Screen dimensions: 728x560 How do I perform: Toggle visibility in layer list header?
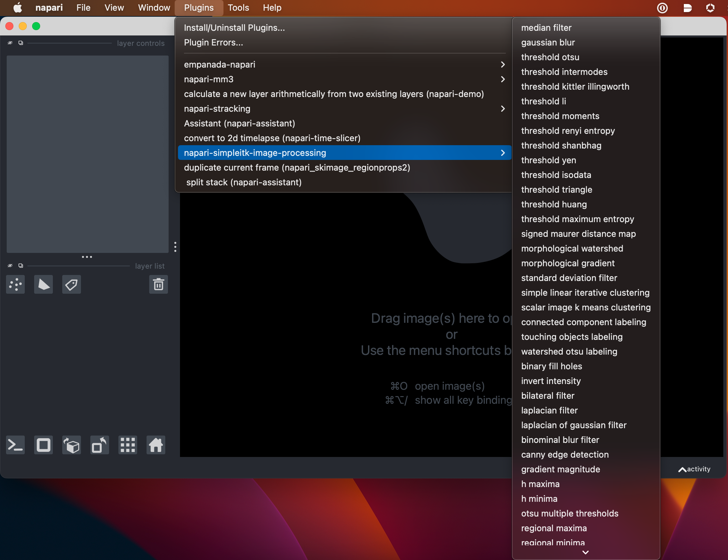coord(10,265)
